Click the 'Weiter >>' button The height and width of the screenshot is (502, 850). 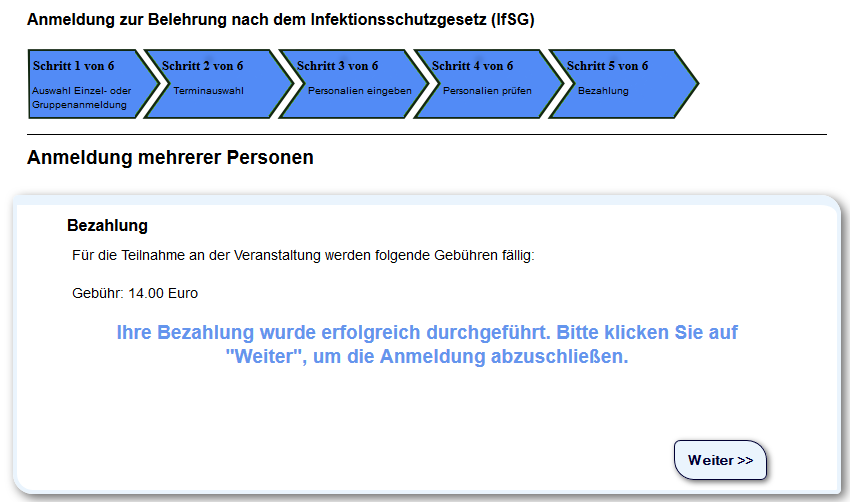tap(720, 460)
